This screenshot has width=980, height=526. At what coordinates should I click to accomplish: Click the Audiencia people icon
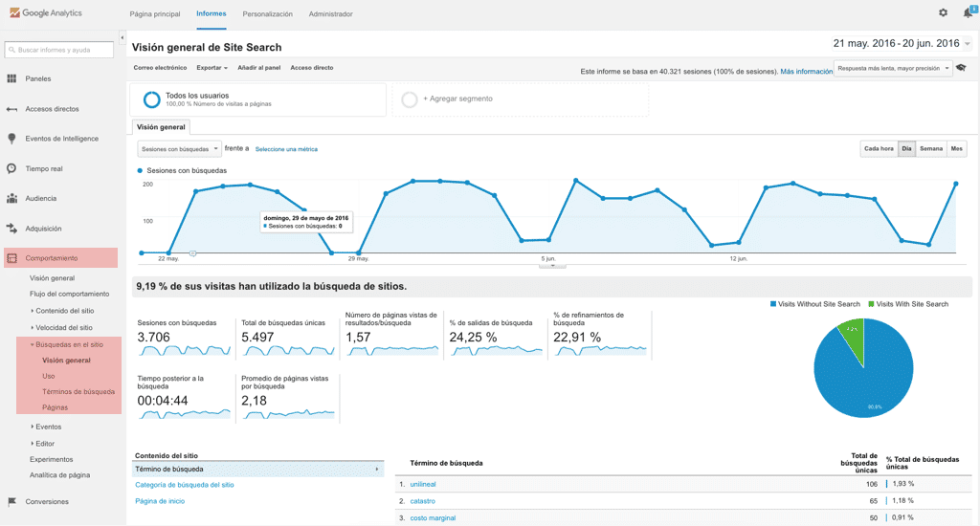pos(11,199)
